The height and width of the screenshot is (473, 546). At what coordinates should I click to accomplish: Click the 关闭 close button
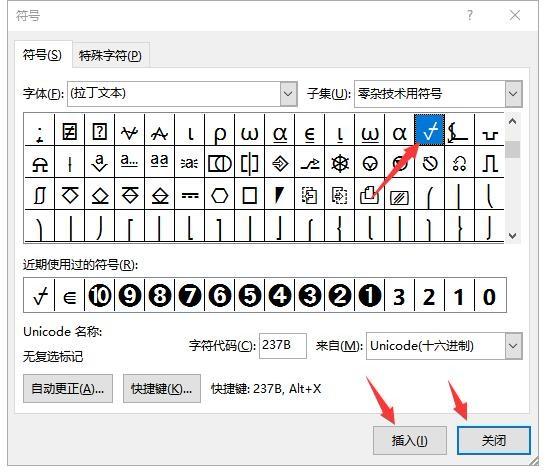(494, 440)
